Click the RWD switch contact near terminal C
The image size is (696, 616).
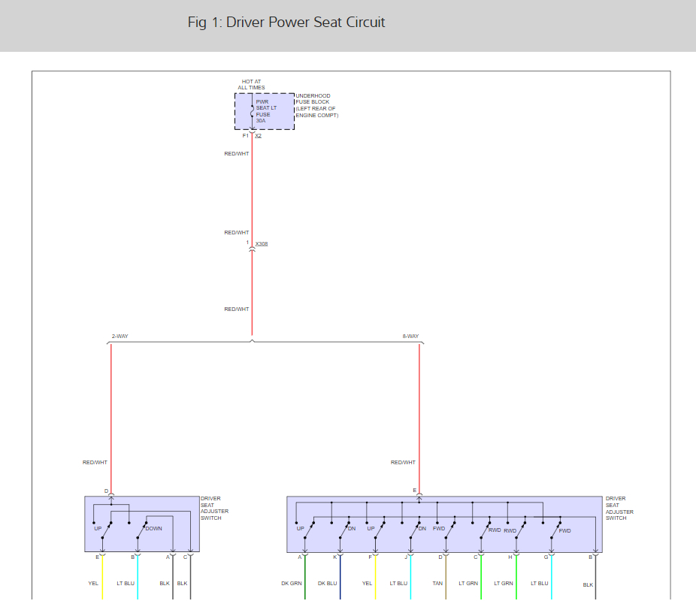tap(485, 530)
